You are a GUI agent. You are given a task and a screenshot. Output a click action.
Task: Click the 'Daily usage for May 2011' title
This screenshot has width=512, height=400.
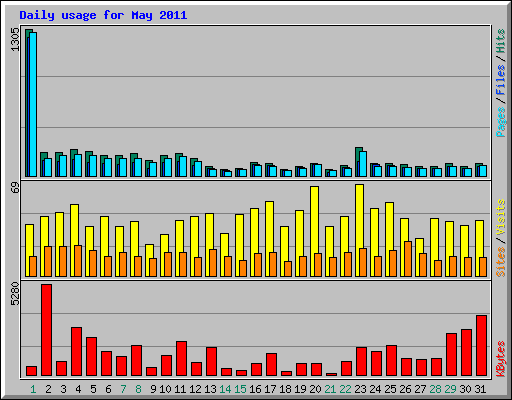(x=103, y=15)
